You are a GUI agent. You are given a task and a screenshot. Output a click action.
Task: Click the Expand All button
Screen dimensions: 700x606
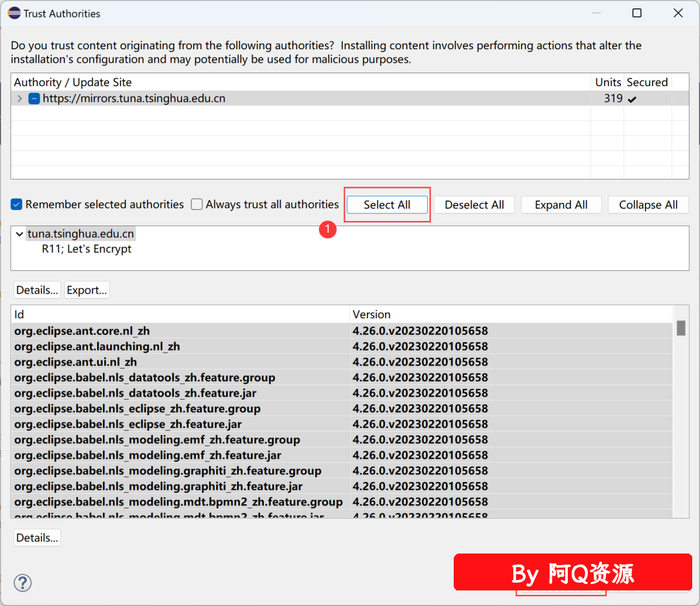561,205
